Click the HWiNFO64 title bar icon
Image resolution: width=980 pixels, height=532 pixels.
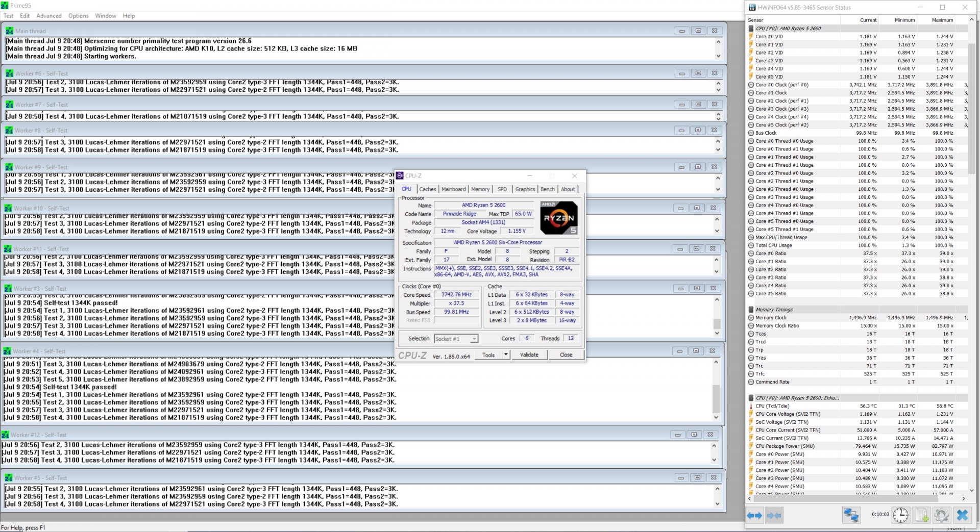click(752, 7)
